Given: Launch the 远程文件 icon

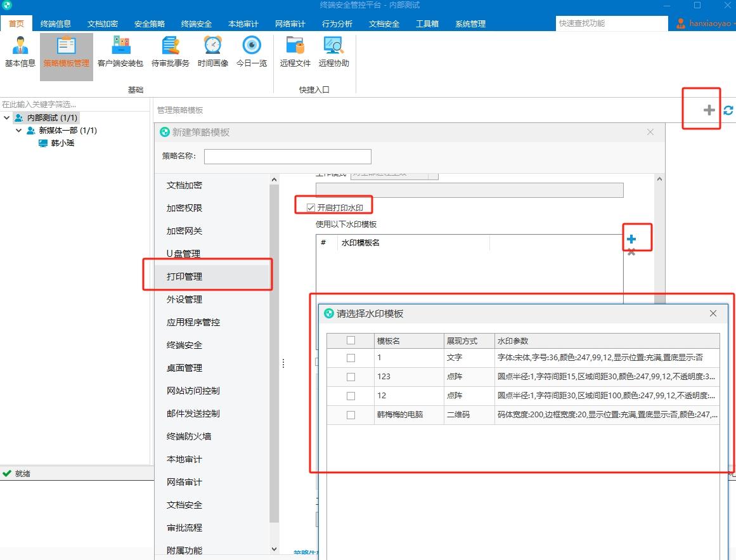Looking at the screenshot, I should pyautogui.click(x=295, y=51).
